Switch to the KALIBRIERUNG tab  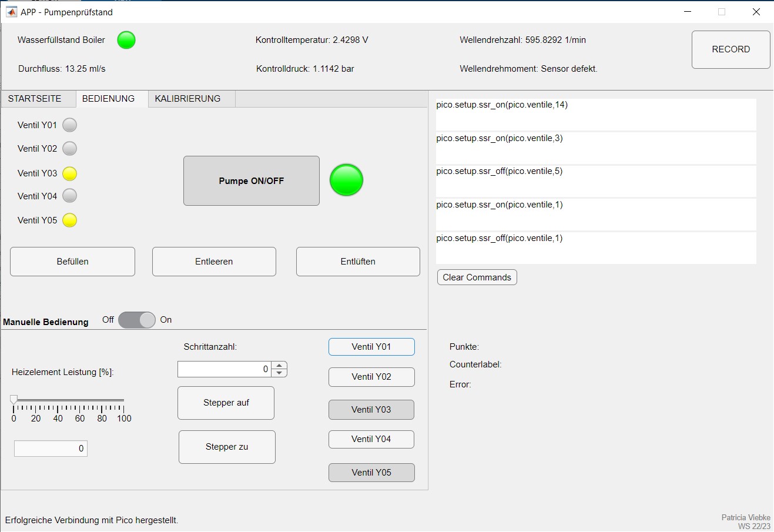point(187,99)
